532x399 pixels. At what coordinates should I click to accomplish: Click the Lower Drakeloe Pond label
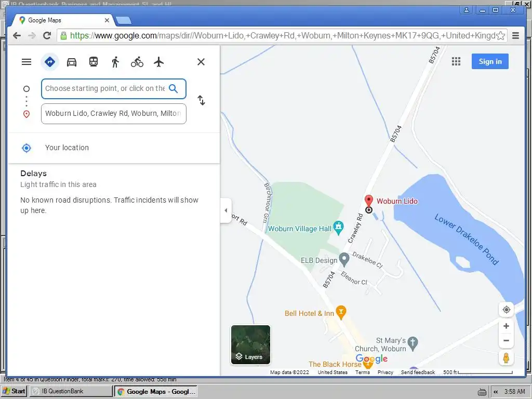click(x=467, y=239)
